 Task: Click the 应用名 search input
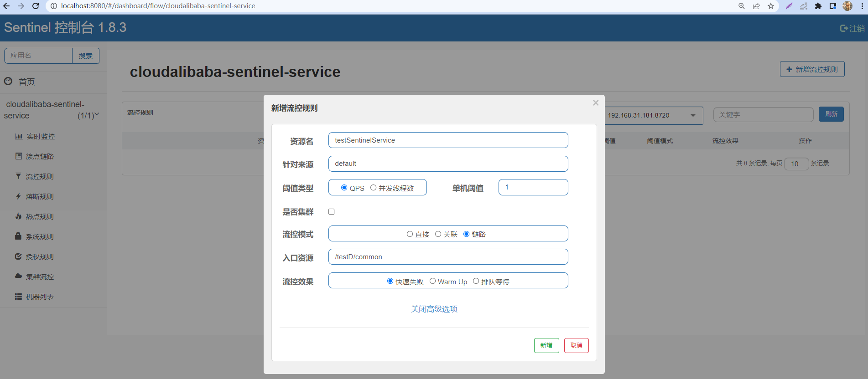click(x=38, y=56)
